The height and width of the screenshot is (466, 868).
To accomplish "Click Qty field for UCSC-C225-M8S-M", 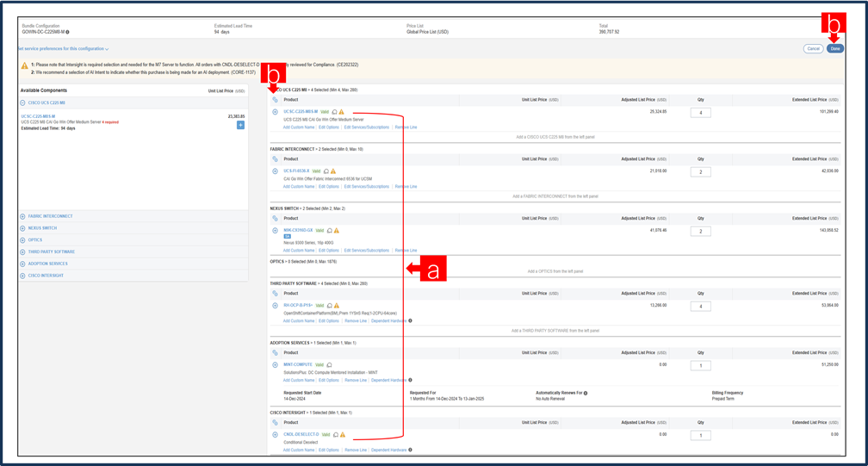I will (x=700, y=113).
